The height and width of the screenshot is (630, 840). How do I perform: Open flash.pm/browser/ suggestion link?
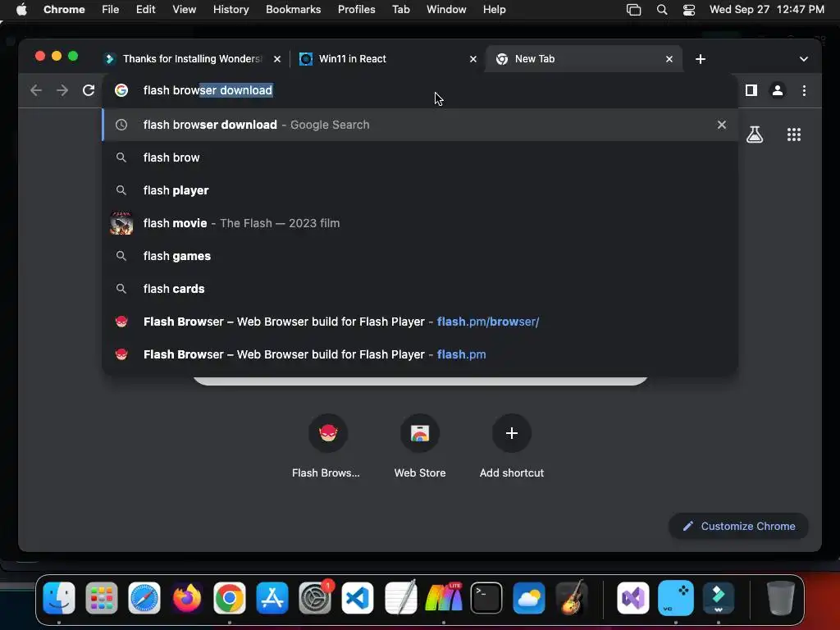[419, 322]
